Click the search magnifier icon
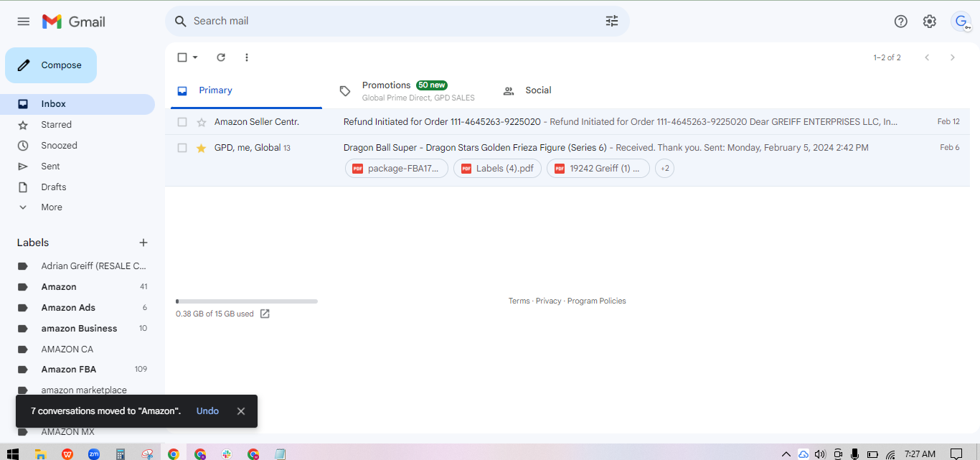The height and width of the screenshot is (460, 980). pos(181,22)
